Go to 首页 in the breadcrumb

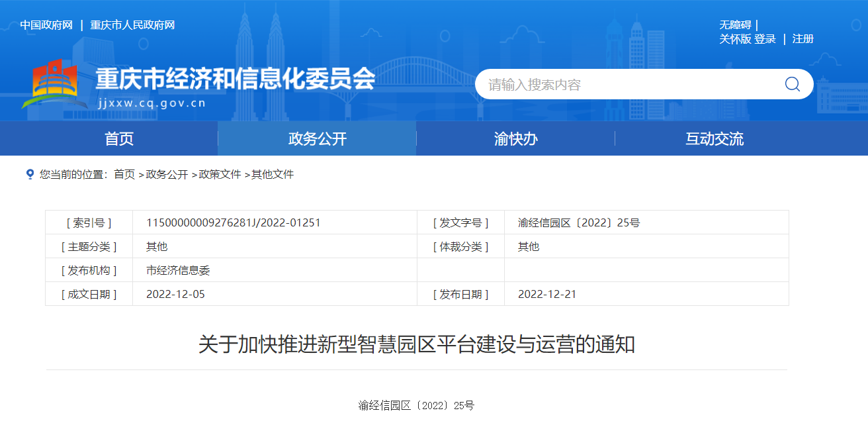point(124,174)
